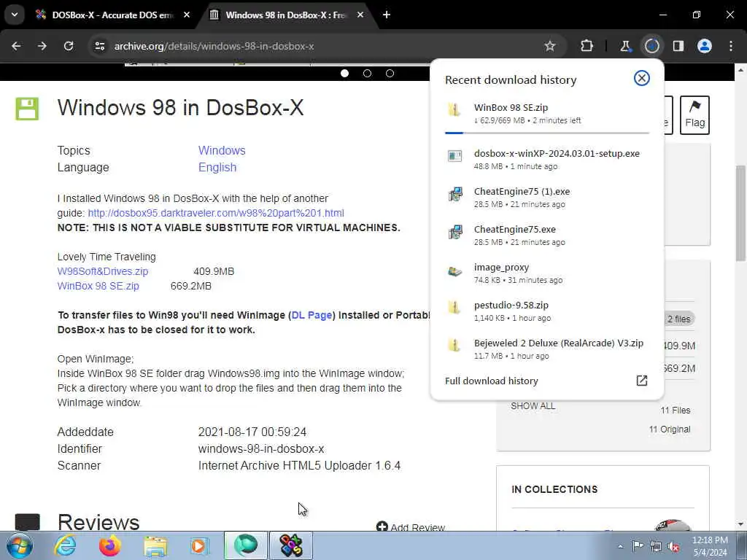Open image_proxy download entry
Image resolution: width=747 pixels, height=560 pixels.
pos(546,273)
